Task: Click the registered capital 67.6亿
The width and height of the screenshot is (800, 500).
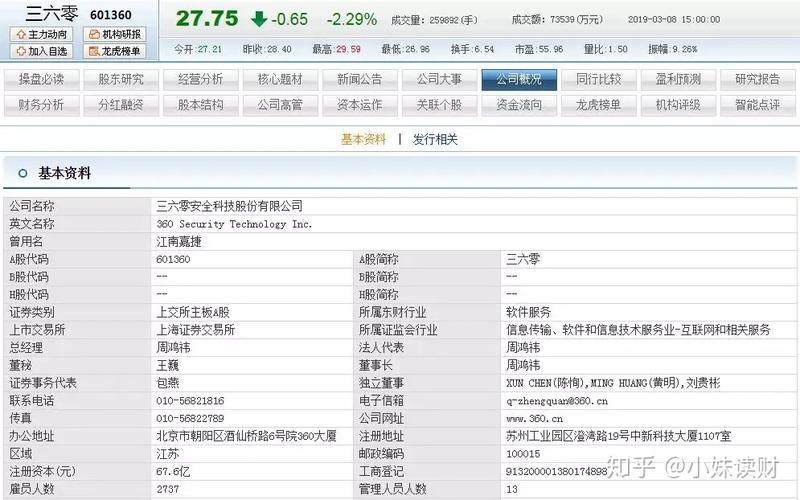Action: click(173, 471)
